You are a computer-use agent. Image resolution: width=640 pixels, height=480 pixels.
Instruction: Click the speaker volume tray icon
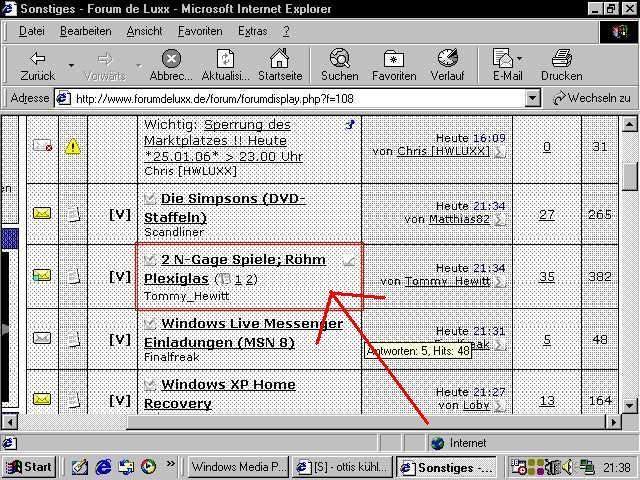(x=567, y=467)
